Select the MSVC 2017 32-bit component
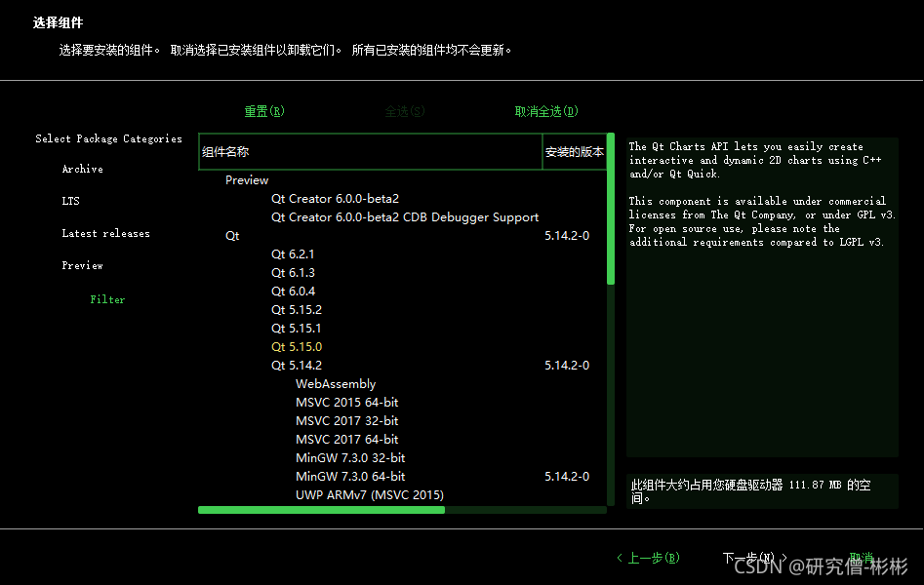This screenshot has height=585, width=924. click(347, 420)
